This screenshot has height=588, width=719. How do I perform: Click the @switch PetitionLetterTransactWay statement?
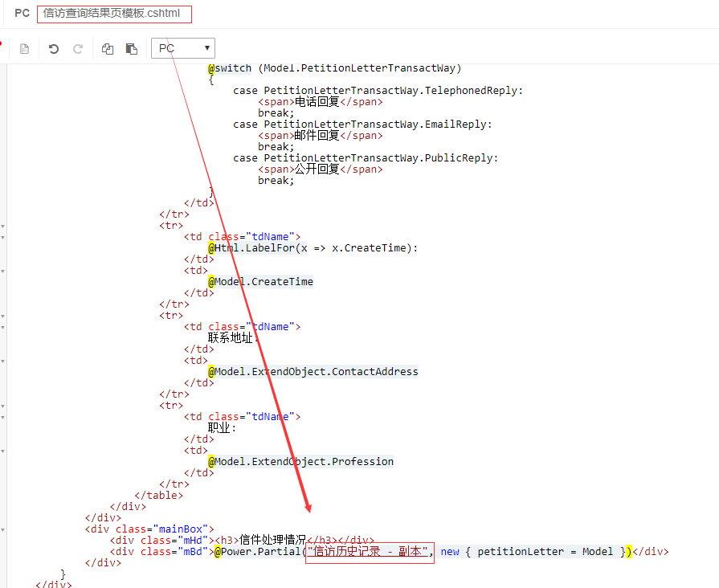[x=335, y=68]
